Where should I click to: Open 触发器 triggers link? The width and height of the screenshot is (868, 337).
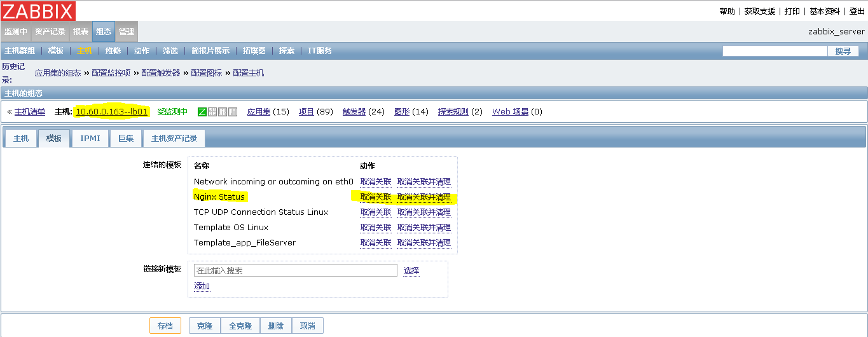(x=354, y=112)
